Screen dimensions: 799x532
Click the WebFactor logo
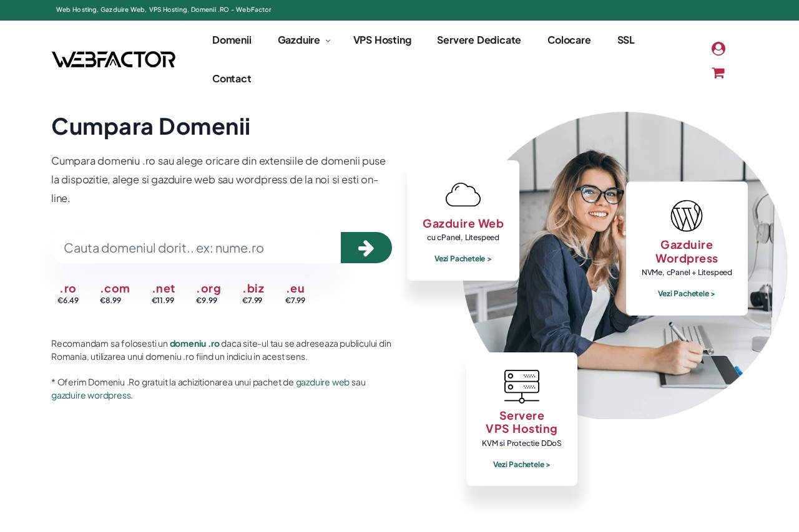(113, 59)
